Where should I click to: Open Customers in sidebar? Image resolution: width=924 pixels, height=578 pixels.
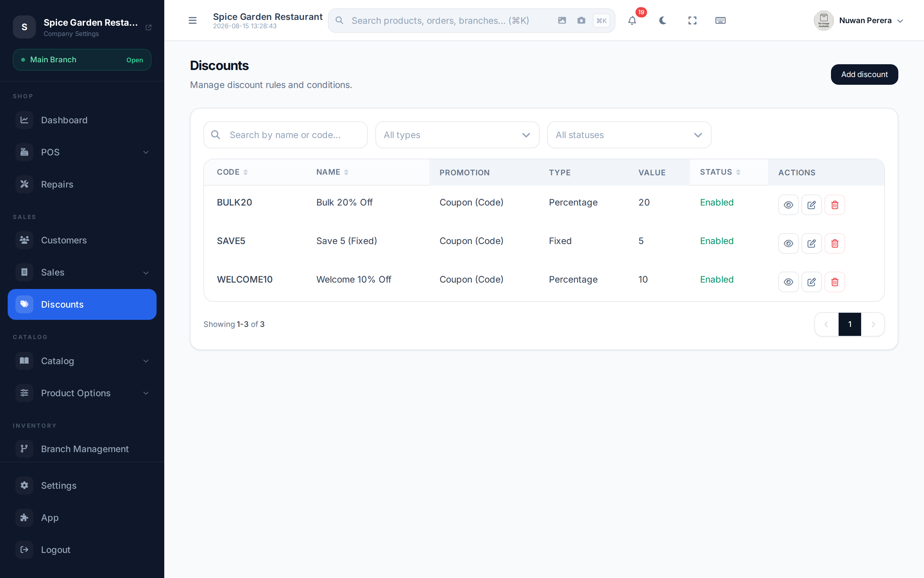click(x=82, y=240)
